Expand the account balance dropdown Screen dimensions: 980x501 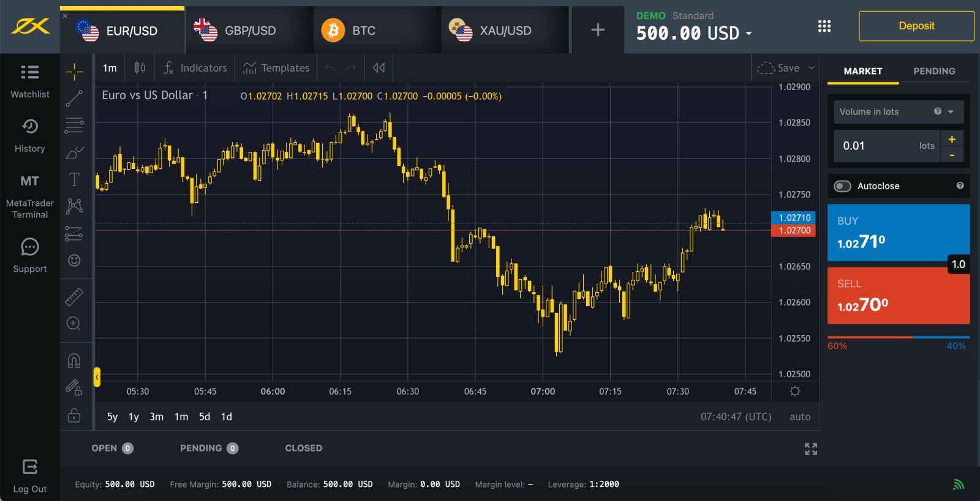tap(748, 34)
